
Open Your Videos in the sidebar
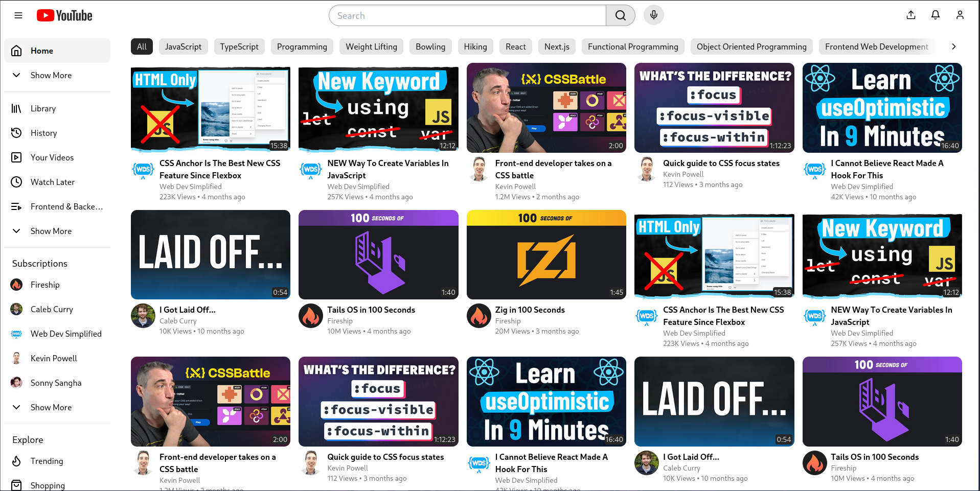pos(57,157)
